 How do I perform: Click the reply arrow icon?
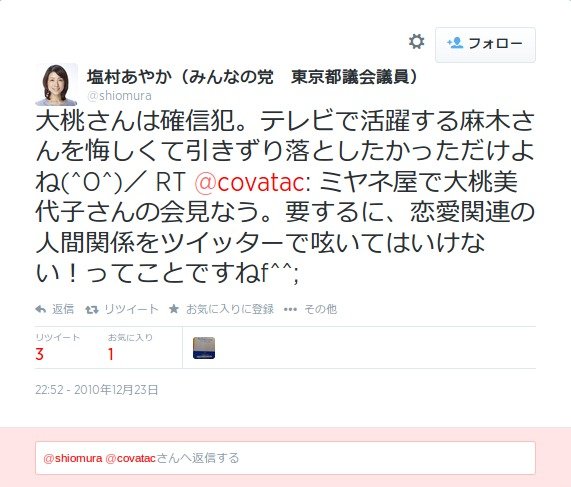click(40, 309)
